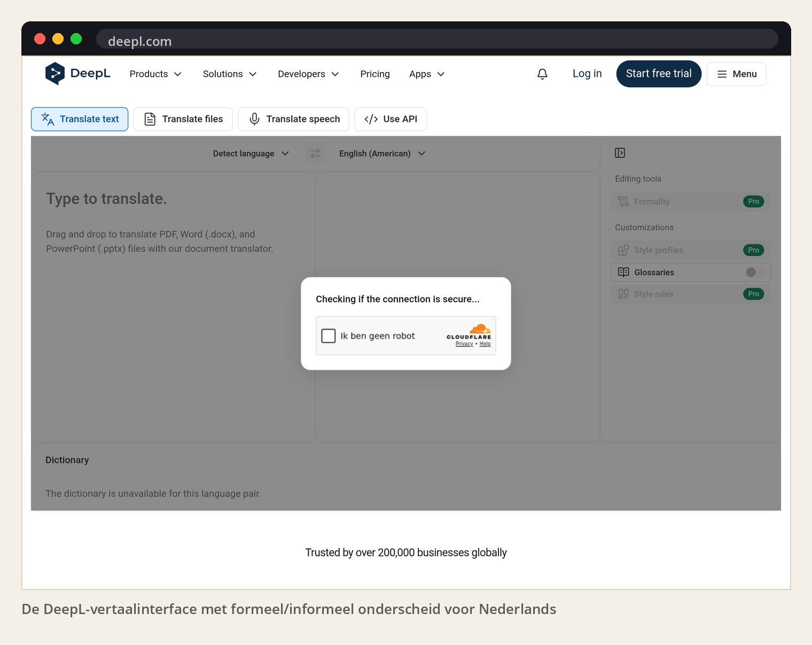Switch to the Translate speech tab
Image resolution: width=812 pixels, height=645 pixels.
293,119
